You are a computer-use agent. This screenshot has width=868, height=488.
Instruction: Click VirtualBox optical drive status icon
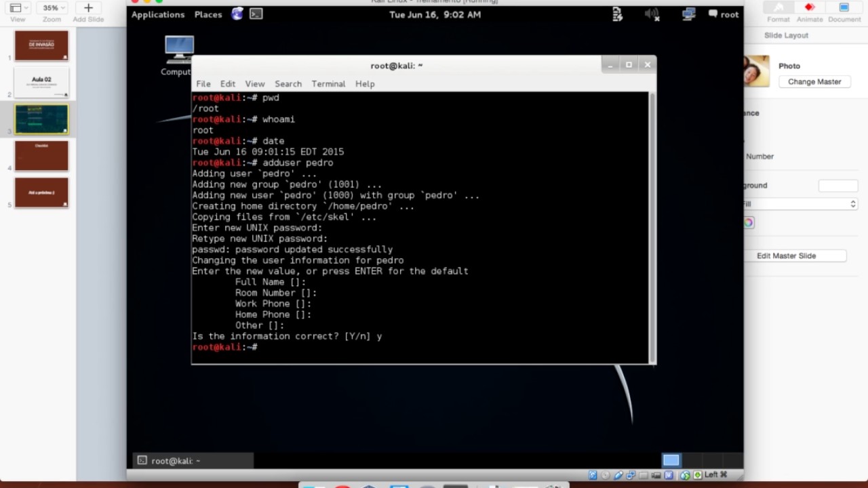pyautogui.click(x=606, y=475)
